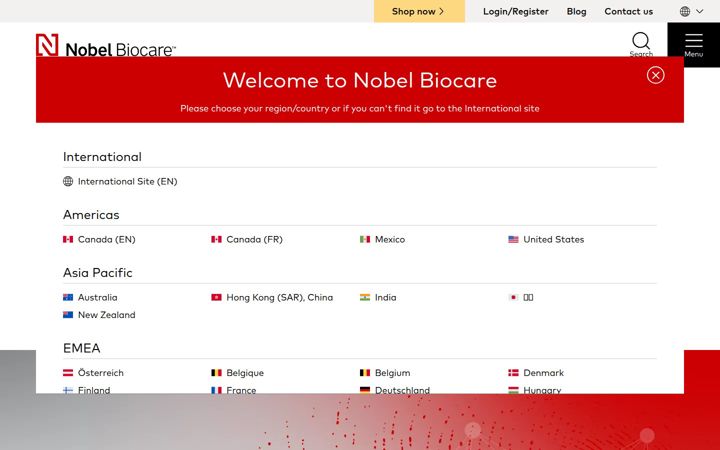Click the flag beside Belgium
Screen dimensions: 720x450
tap(365, 372)
